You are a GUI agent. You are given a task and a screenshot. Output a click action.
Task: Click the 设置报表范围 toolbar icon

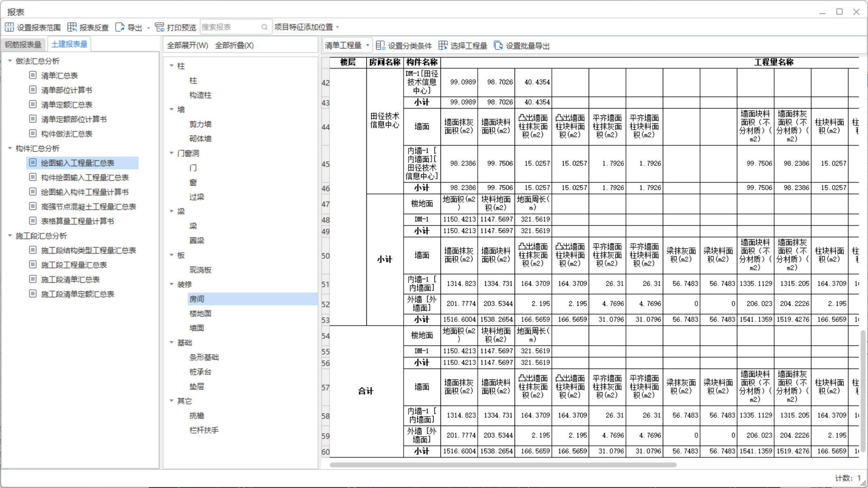9,27
